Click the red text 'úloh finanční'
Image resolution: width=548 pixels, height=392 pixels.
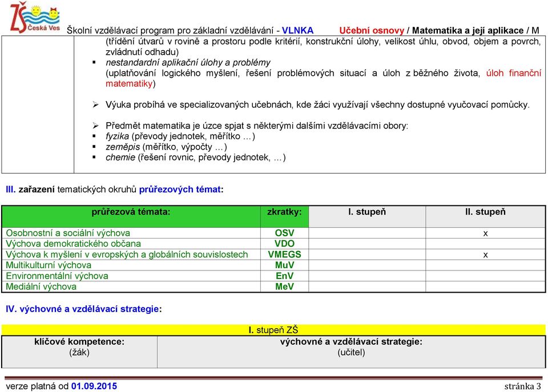tap(513, 73)
